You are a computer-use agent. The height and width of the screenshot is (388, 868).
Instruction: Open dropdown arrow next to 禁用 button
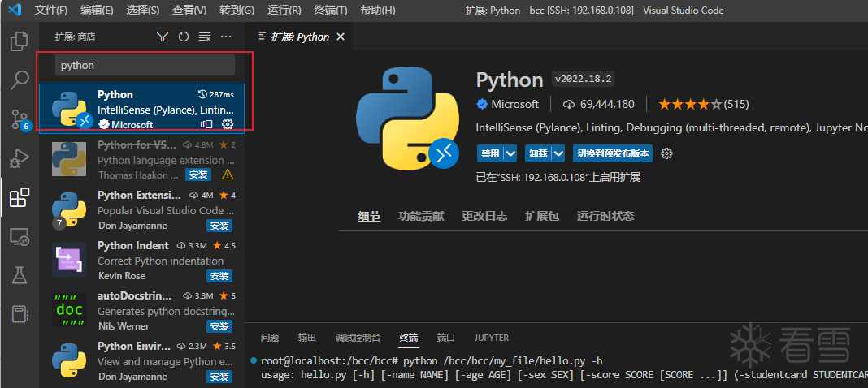pyautogui.click(x=510, y=153)
